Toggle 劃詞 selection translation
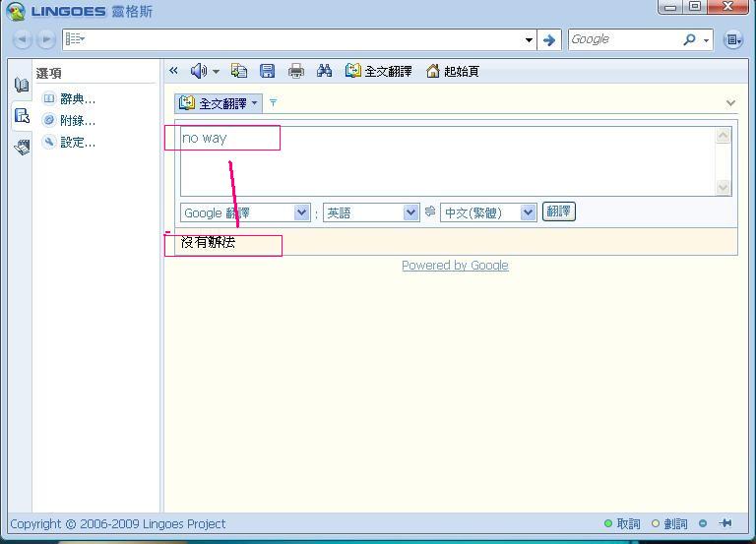The height and width of the screenshot is (544, 756). (x=669, y=523)
